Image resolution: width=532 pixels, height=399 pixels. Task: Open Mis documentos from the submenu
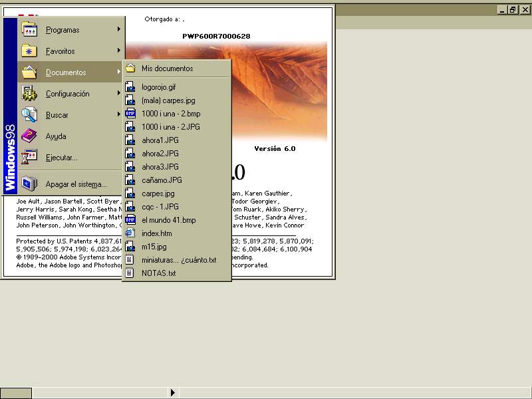pyautogui.click(x=177, y=68)
